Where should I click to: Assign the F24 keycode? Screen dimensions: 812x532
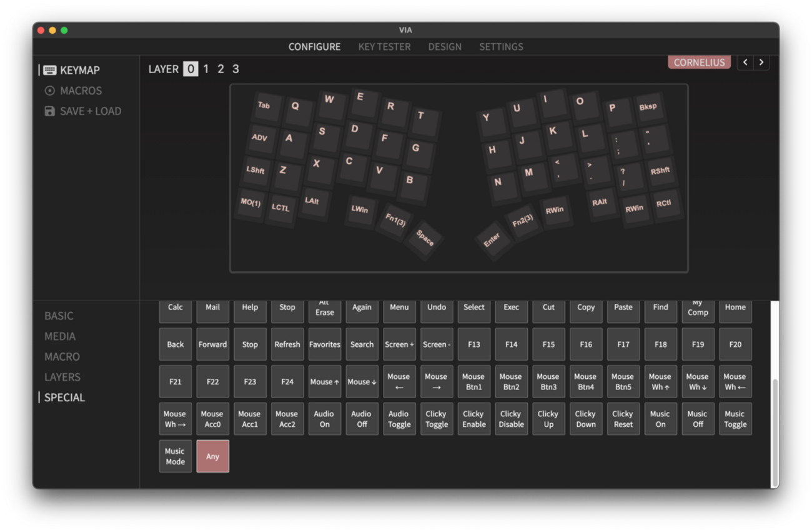287,381
